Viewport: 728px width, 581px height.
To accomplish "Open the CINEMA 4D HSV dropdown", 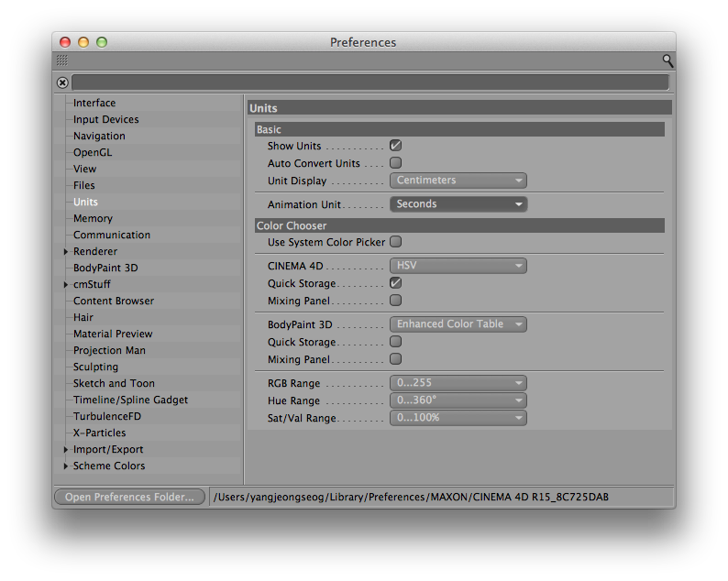I will 458,266.
